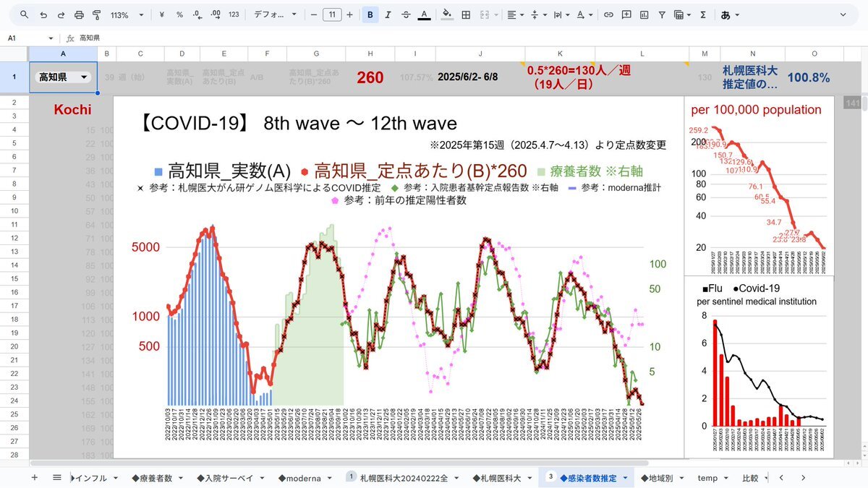Switch to the 札幌医科大20240222全 sheet tab
Image resolution: width=868 pixels, height=488 pixels.
pyautogui.click(x=403, y=478)
